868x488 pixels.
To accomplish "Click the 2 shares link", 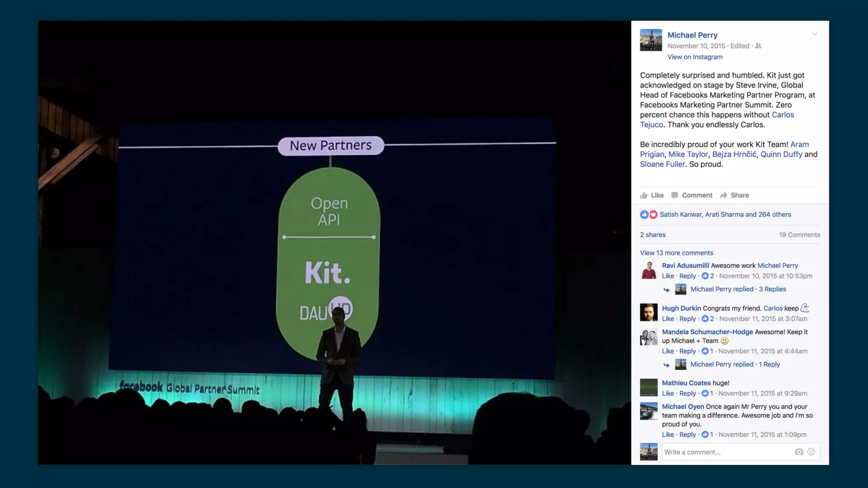I will point(652,235).
